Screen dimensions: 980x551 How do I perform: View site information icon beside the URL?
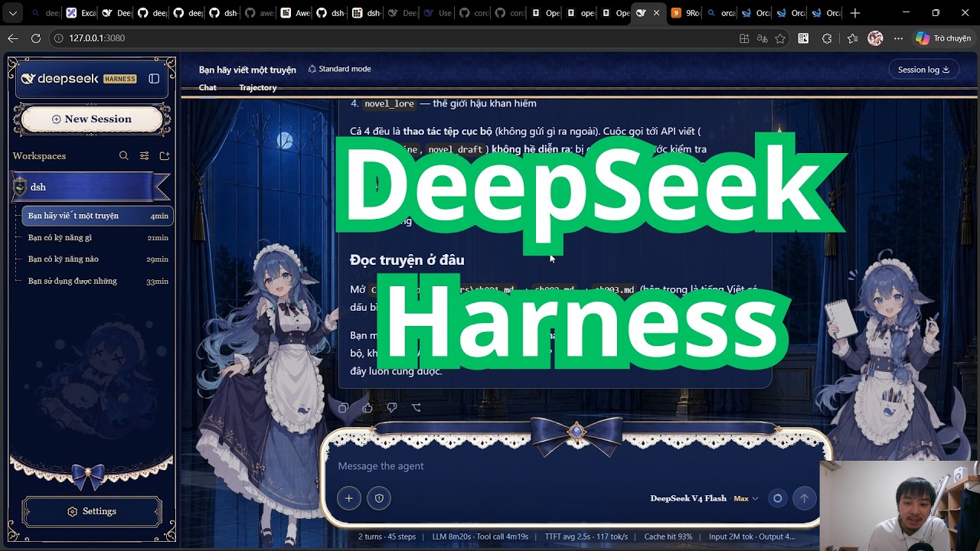[x=59, y=38]
